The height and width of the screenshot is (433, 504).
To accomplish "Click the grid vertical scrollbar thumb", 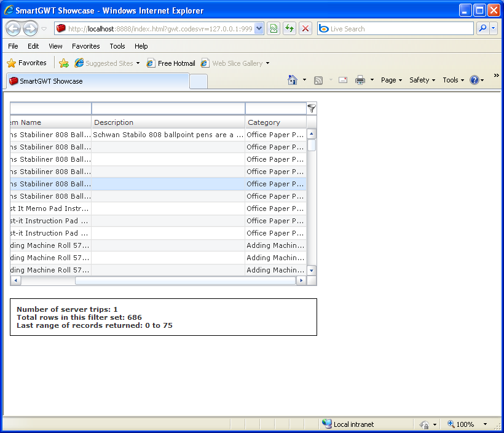I will 312,145.
